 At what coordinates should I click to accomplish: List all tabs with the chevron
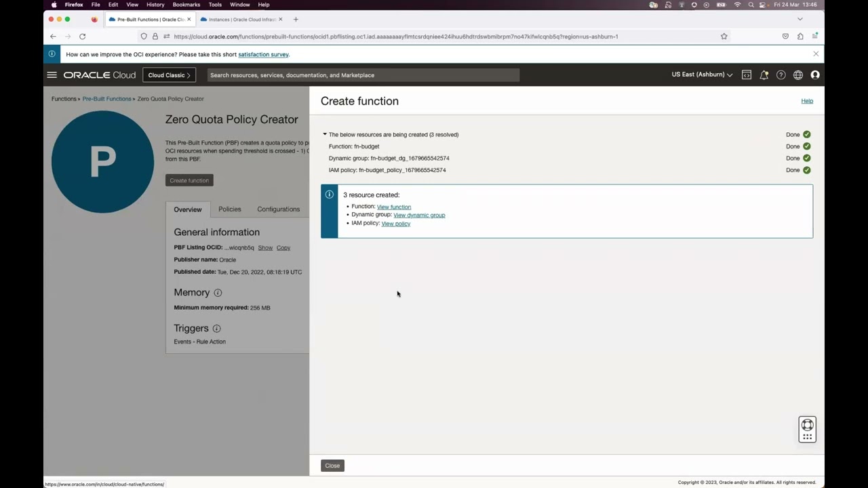point(800,19)
